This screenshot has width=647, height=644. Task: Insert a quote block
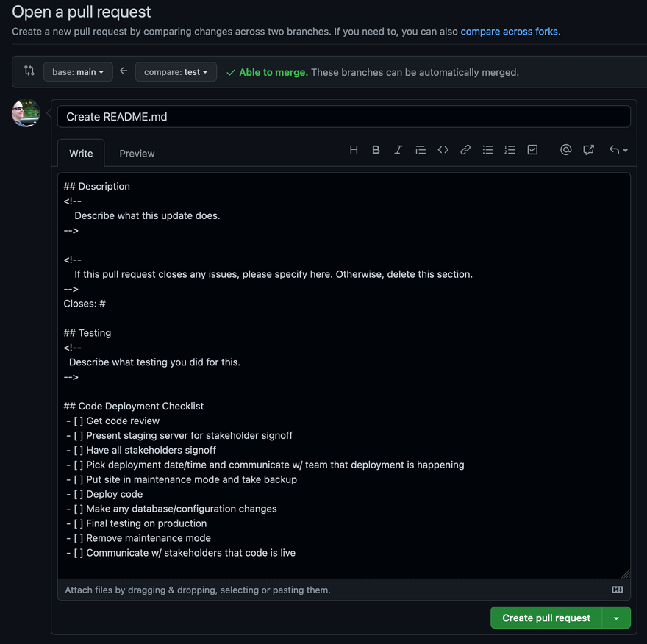(x=421, y=150)
